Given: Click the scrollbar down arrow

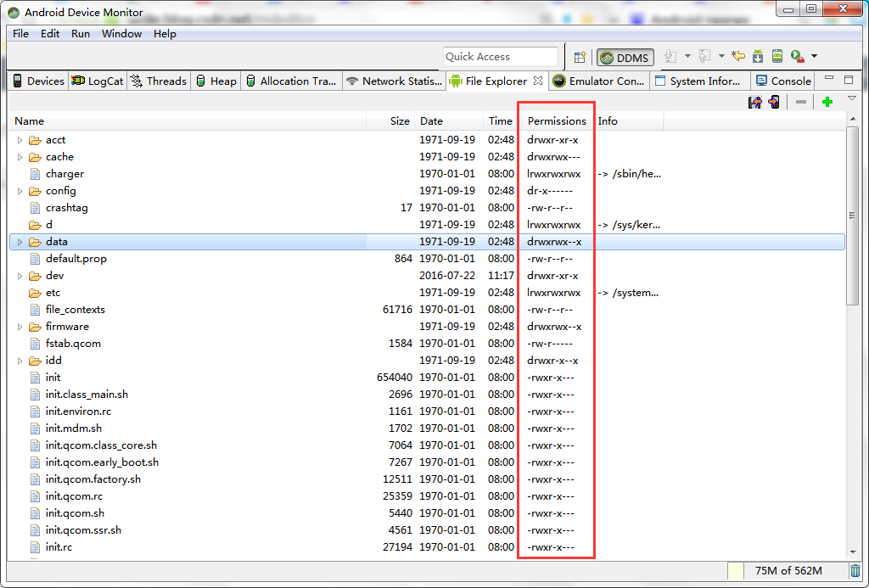Looking at the screenshot, I should [x=852, y=552].
